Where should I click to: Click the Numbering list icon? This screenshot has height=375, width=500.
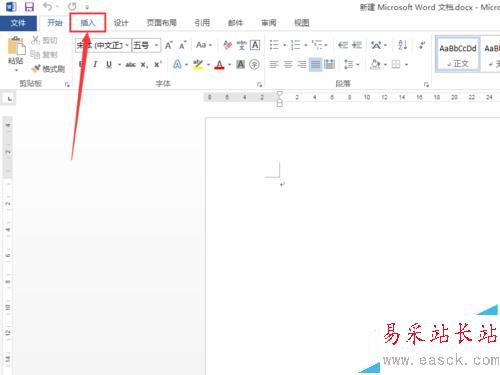pos(295,45)
